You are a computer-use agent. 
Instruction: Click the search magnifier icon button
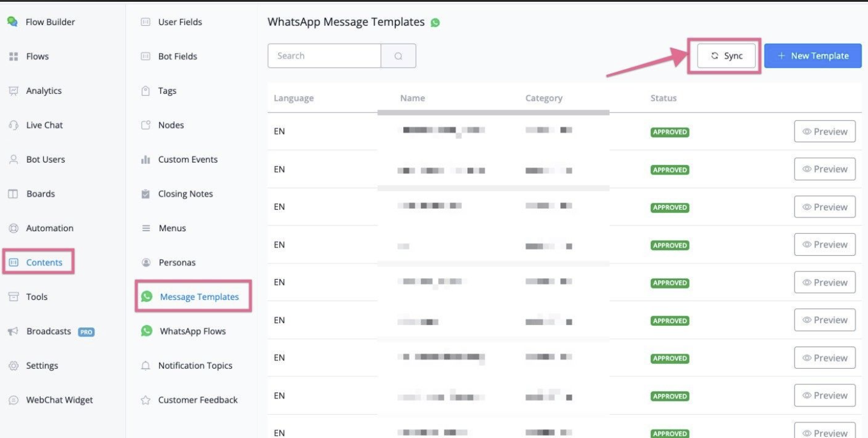pyautogui.click(x=398, y=56)
